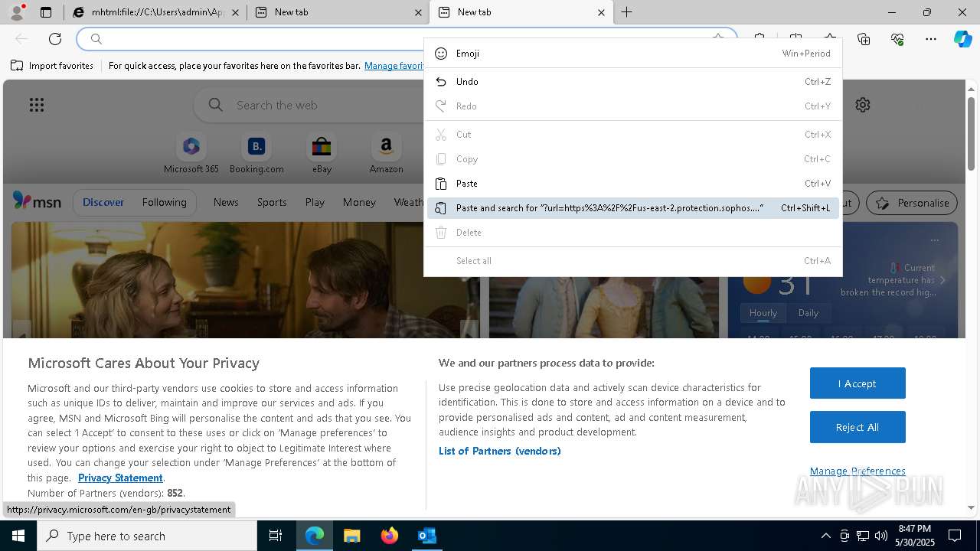Click Type here to search taskbar box
This screenshot has height=551, width=980.
point(147,536)
